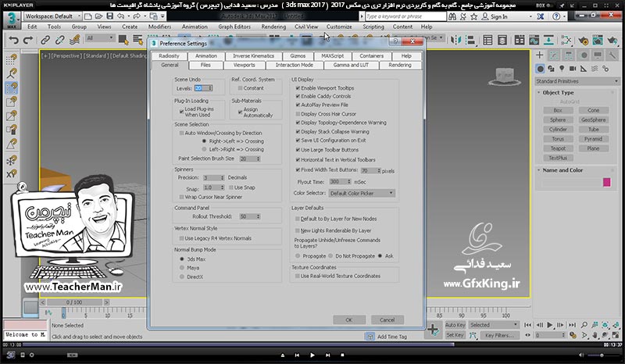Click the KMPlayer video seek bar
The image size is (625, 364).
tap(312, 344)
